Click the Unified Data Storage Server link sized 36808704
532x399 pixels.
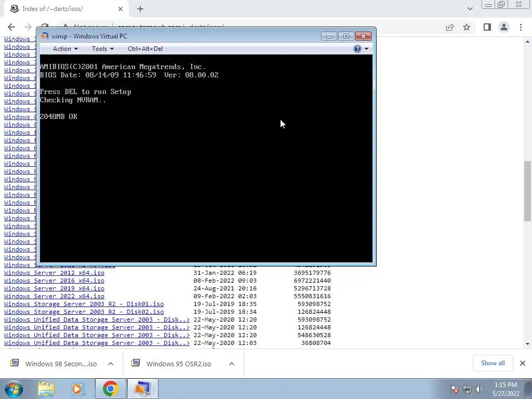pyautogui.click(x=97, y=343)
